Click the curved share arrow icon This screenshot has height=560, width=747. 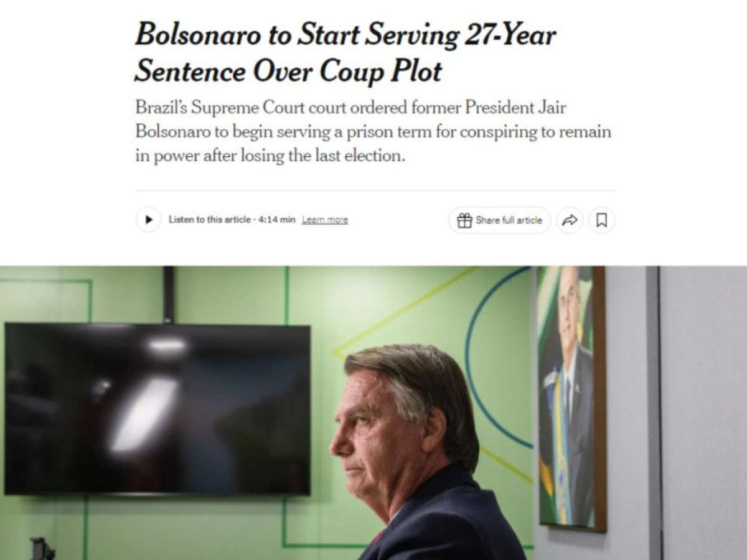[x=570, y=220]
